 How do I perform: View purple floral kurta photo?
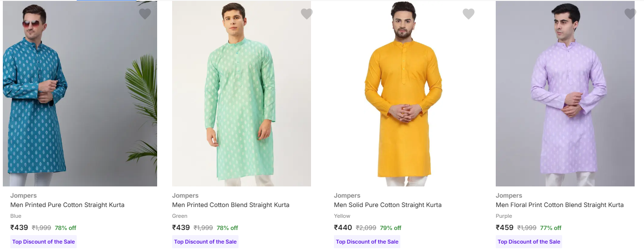[x=565, y=94]
